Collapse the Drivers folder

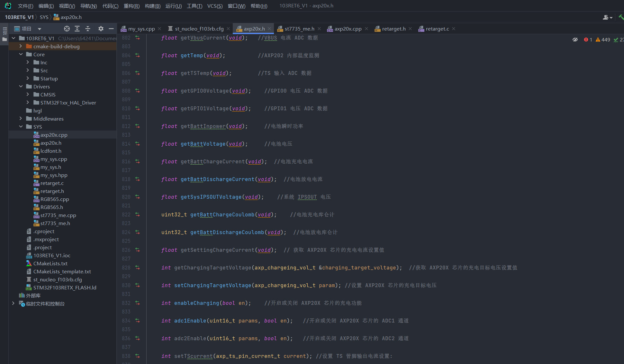coord(21,86)
